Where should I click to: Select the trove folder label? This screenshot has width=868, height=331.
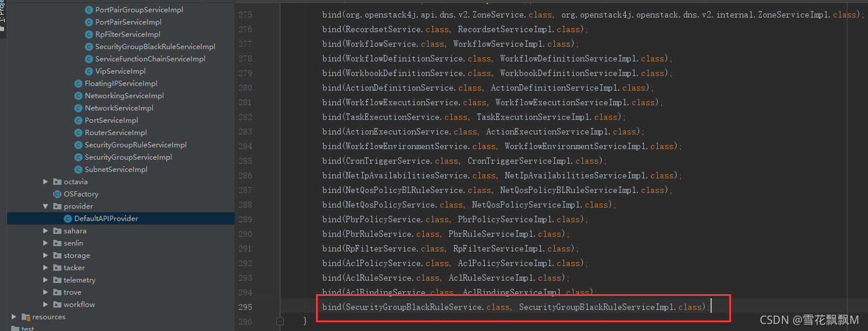click(73, 292)
